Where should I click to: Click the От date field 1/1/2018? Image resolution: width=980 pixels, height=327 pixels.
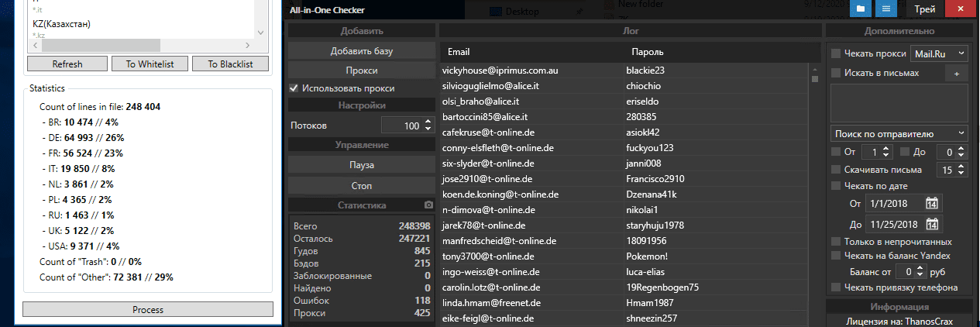895,204
